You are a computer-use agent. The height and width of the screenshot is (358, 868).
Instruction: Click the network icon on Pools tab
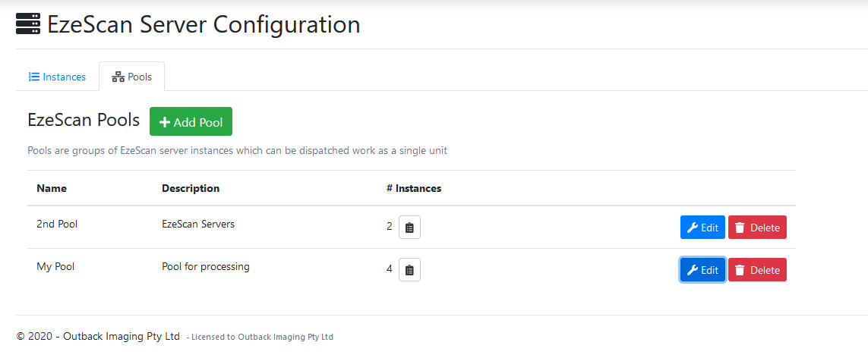click(x=118, y=77)
